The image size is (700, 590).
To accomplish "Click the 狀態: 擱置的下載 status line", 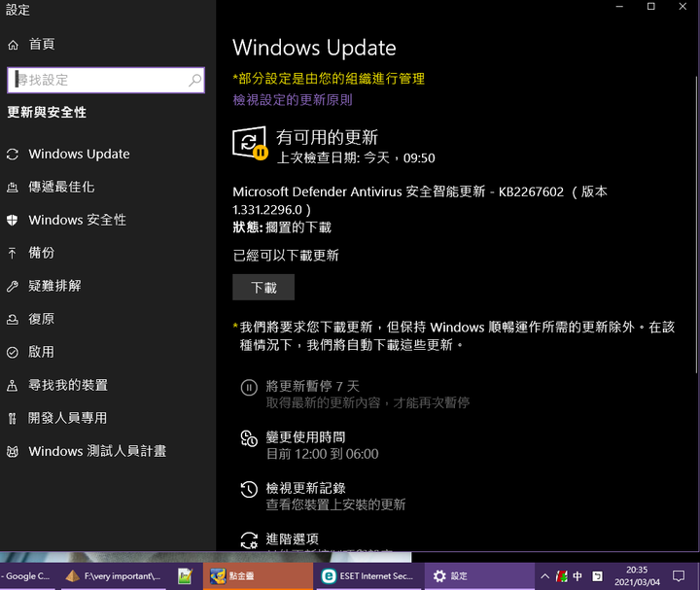I will click(282, 227).
